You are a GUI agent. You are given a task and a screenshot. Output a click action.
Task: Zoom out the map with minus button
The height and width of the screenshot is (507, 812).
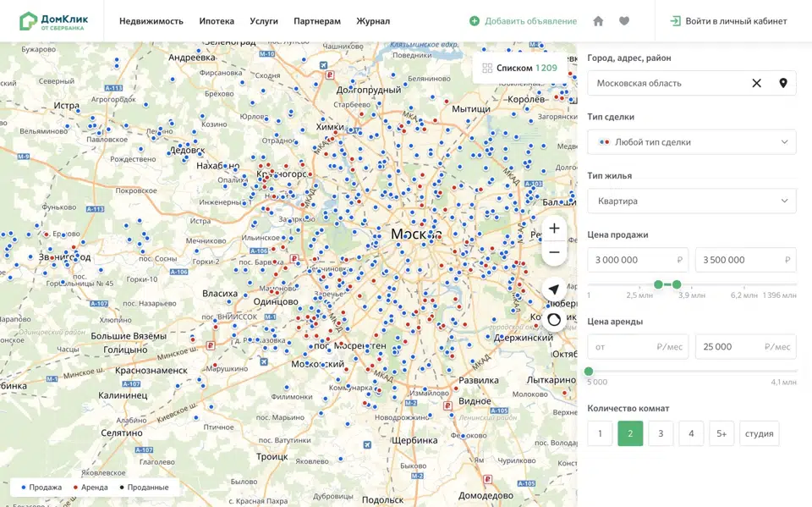pyautogui.click(x=554, y=252)
